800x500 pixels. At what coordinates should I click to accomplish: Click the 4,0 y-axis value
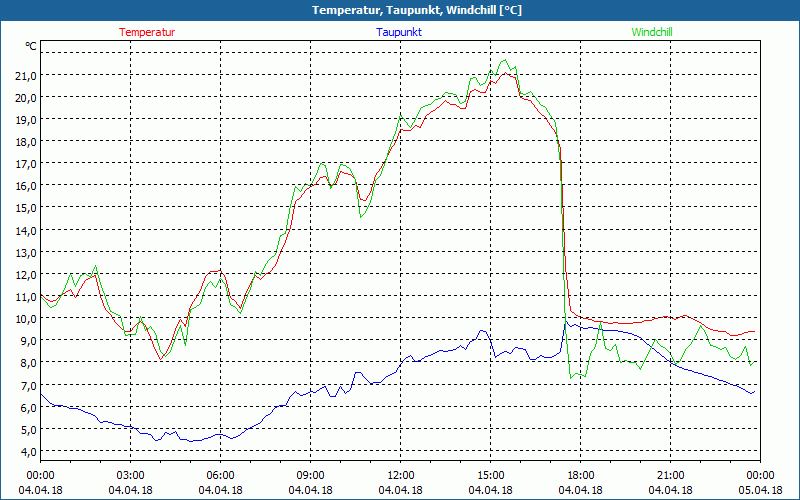point(29,451)
